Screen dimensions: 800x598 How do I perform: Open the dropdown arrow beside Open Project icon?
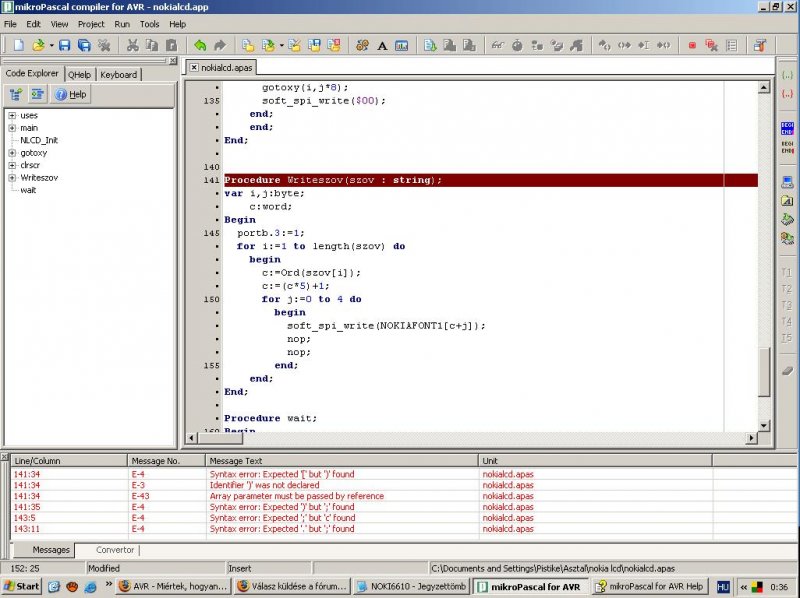(x=282, y=46)
